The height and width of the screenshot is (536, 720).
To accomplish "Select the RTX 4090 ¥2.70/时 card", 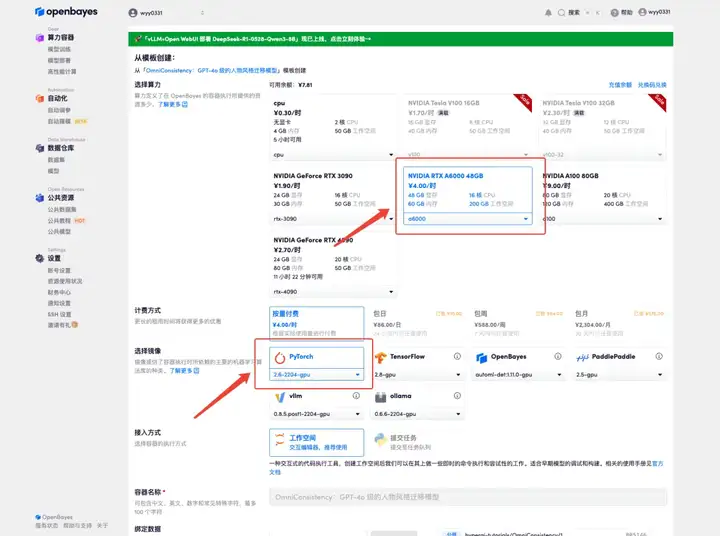I will [333, 265].
